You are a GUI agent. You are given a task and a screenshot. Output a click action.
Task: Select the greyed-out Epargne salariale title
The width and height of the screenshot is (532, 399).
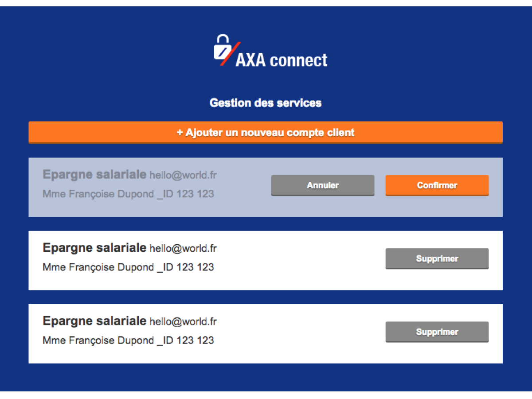click(x=94, y=175)
